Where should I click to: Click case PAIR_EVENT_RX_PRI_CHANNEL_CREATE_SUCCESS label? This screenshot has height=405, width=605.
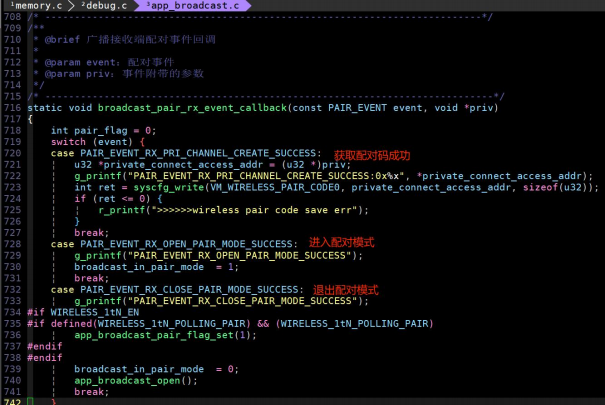pyautogui.click(x=186, y=153)
